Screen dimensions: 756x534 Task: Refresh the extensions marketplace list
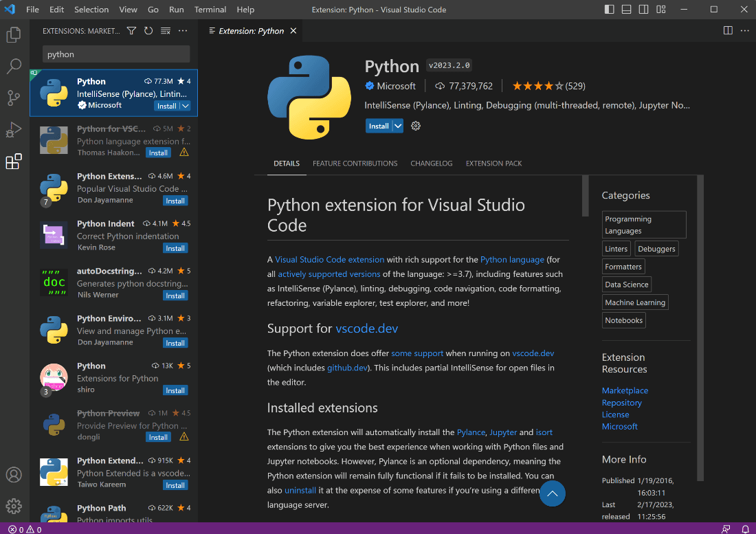click(x=148, y=31)
